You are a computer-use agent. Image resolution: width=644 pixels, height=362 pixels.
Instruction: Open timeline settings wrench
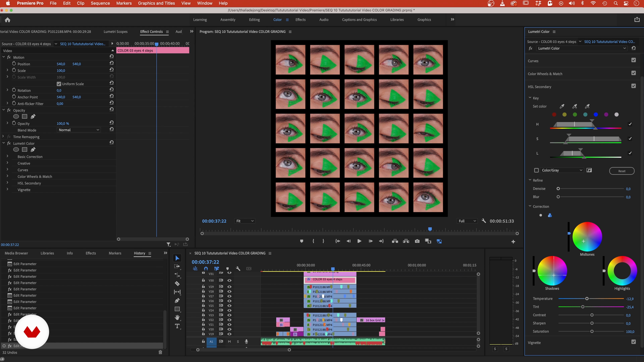tap(238, 268)
